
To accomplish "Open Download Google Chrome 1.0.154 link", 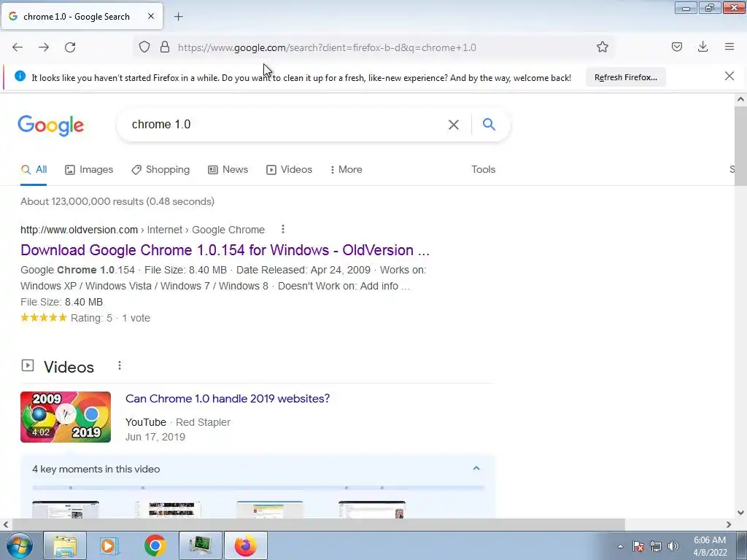I will tap(225, 250).
